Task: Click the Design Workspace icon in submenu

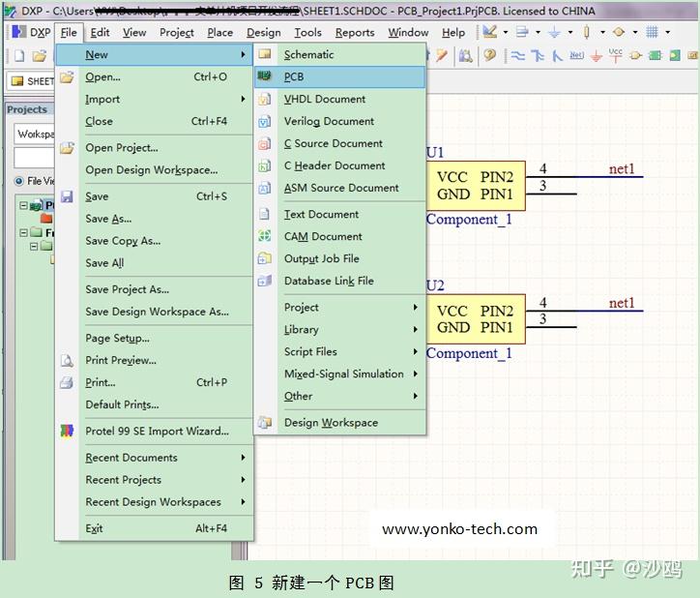Action: point(264,422)
